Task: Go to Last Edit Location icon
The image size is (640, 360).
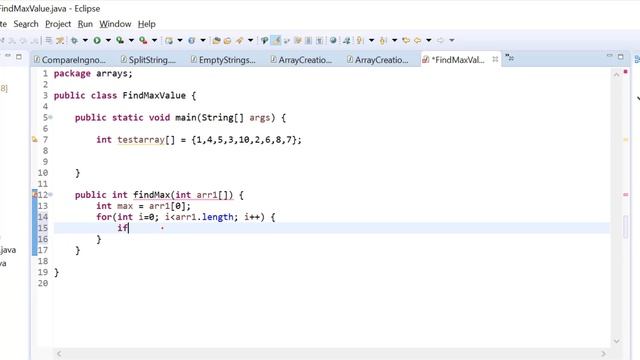Action: coord(406,40)
